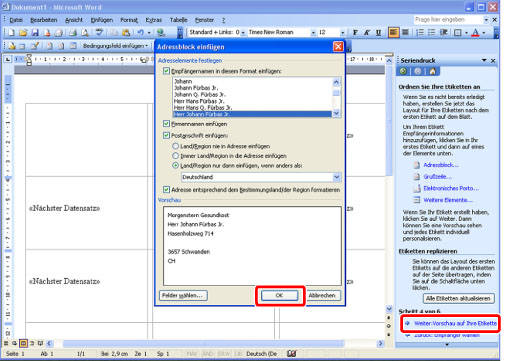The image size is (511, 361).
Task: Open the Tabelle menu
Action: pos(178,20)
